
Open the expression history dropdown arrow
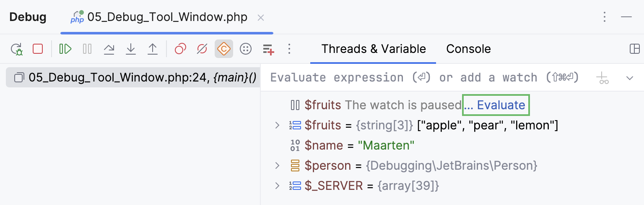(x=629, y=78)
